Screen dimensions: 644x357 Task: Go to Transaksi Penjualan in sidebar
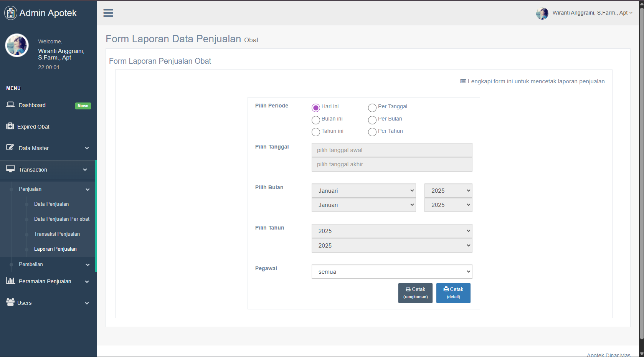[57, 234]
